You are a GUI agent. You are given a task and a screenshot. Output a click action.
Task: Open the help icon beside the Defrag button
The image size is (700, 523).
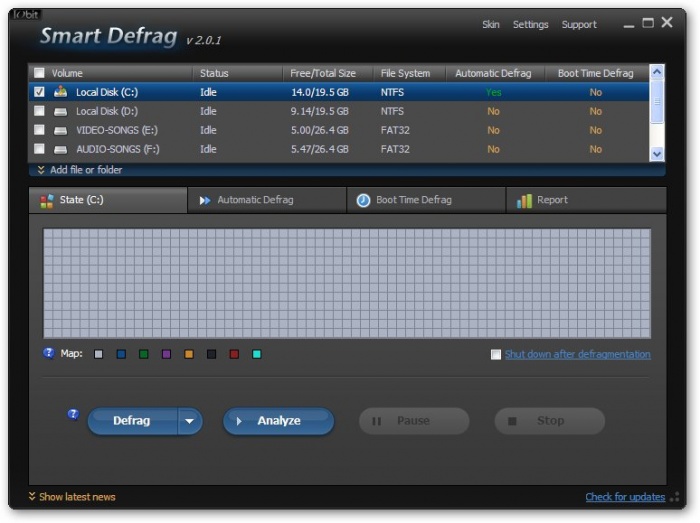pos(73,415)
